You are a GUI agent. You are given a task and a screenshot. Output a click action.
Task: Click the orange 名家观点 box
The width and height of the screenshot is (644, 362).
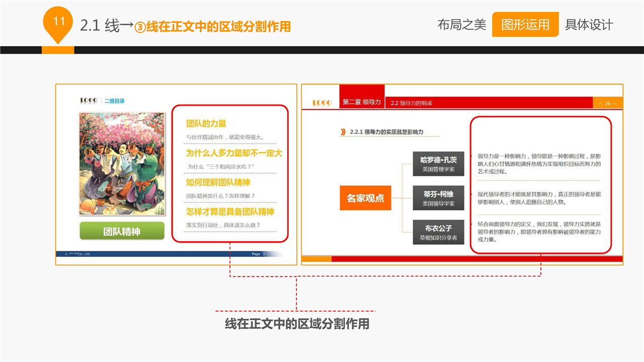365,198
